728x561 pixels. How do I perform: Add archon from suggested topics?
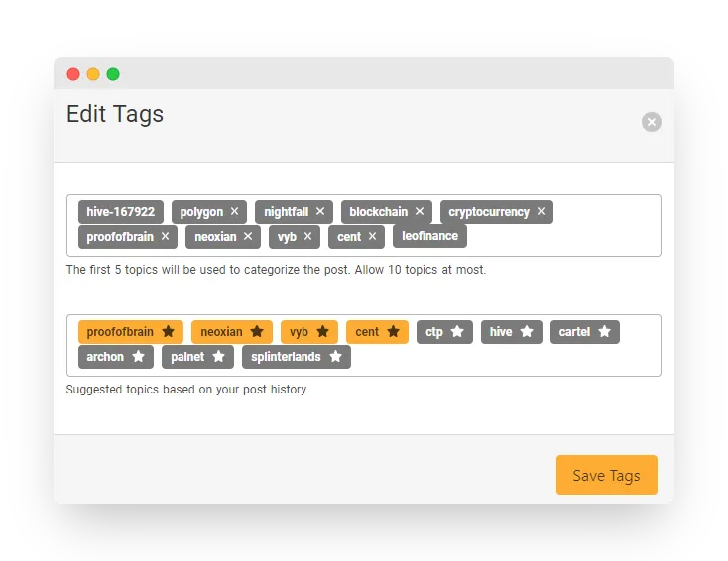click(x=116, y=357)
